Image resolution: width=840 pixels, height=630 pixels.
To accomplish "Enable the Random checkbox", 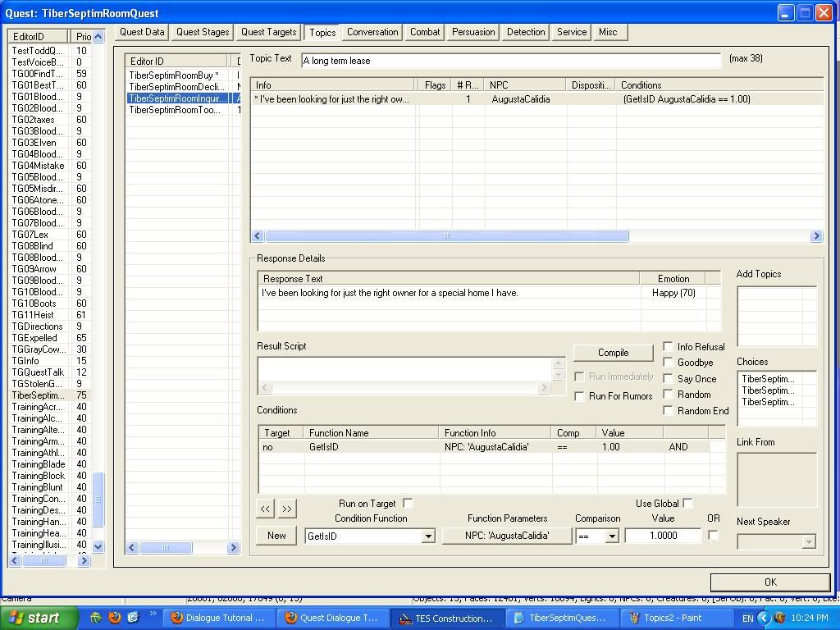I will click(x=668, y=395).
